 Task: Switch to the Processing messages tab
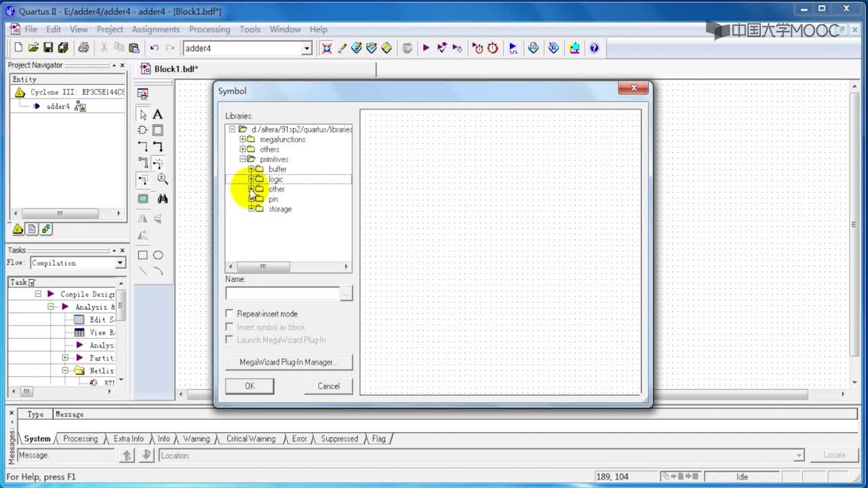pyautogui.click(x=80, y=439)
